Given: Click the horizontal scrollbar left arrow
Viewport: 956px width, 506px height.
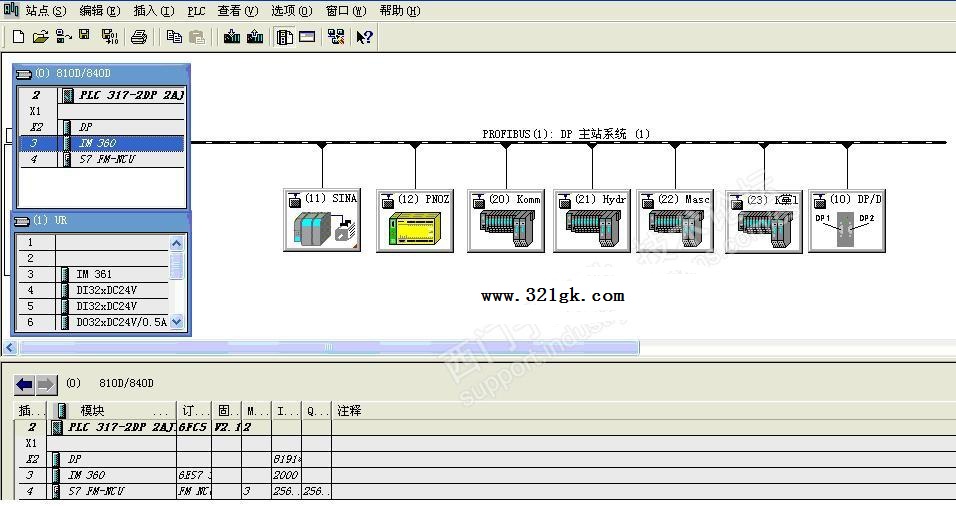Looking at the screenshot, I should (x=10, y=347).
